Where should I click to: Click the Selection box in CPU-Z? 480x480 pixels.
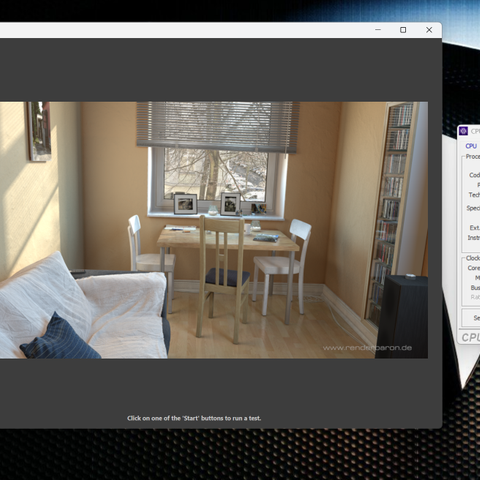pos(471,318)
